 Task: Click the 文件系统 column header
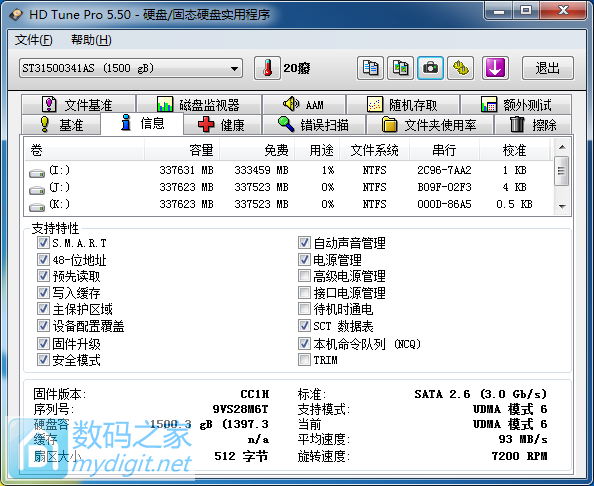point(374,150)
